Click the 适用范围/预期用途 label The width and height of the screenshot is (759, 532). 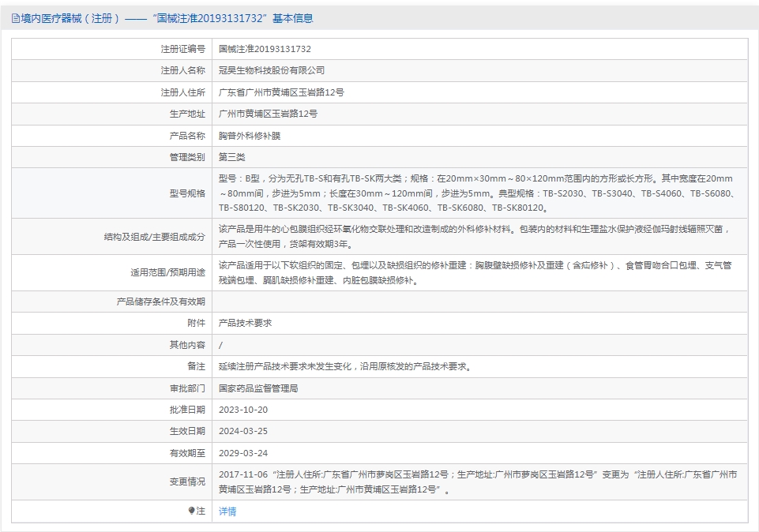[x=167, y=273]
